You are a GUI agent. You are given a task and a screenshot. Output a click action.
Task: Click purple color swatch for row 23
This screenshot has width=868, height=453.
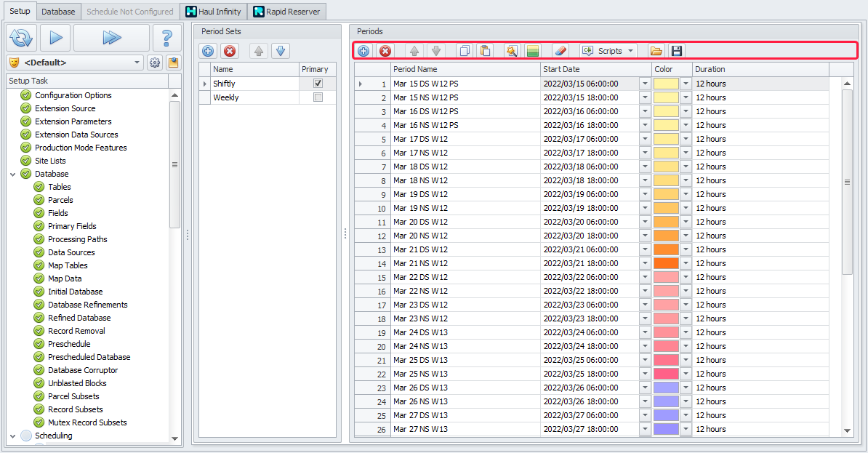(666, 388)
